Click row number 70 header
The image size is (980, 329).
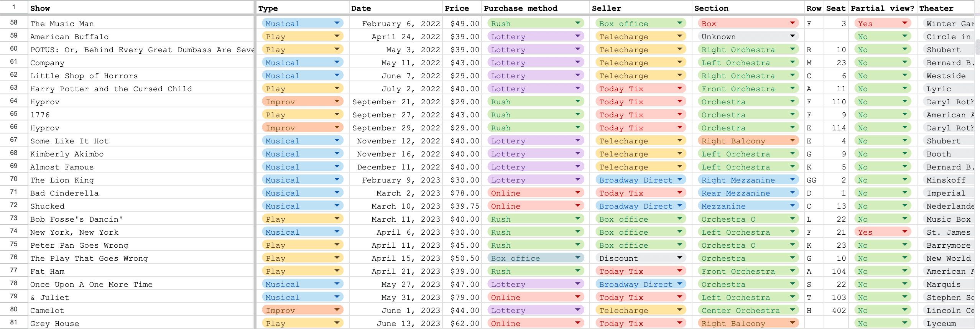(x=14, y=179)
